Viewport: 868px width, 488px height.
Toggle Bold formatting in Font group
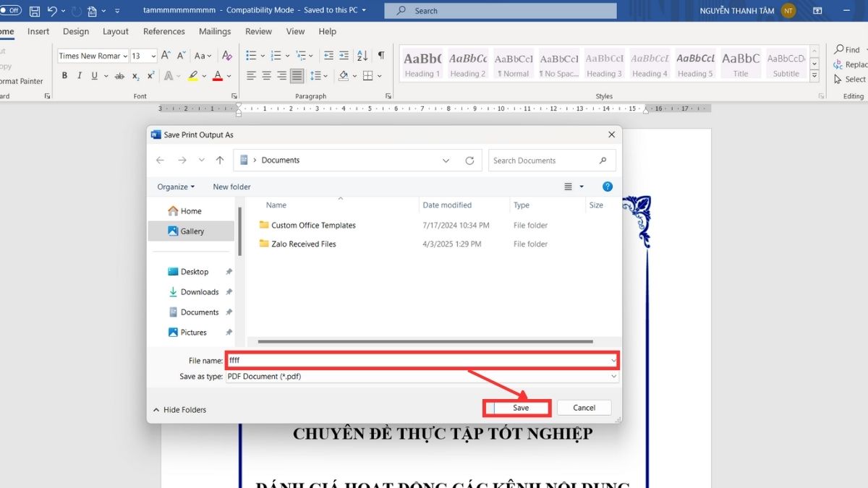pyautogui.click(x=64, y=76)
